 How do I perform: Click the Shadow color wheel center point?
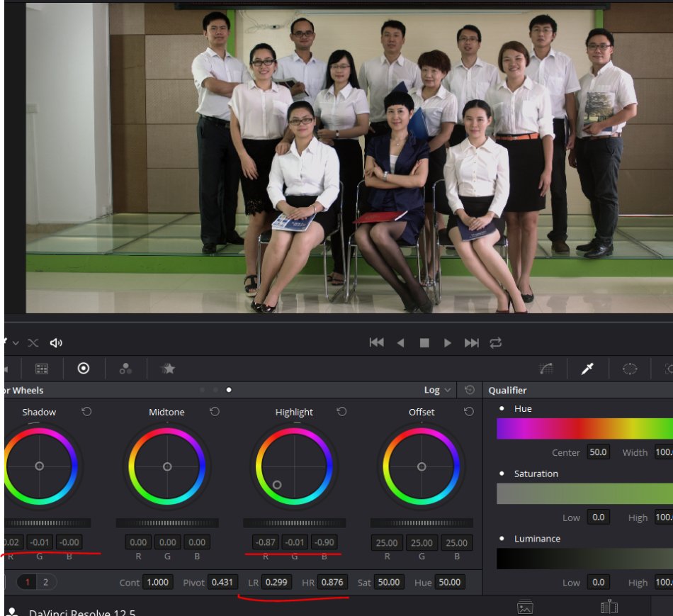click(39, 466)
